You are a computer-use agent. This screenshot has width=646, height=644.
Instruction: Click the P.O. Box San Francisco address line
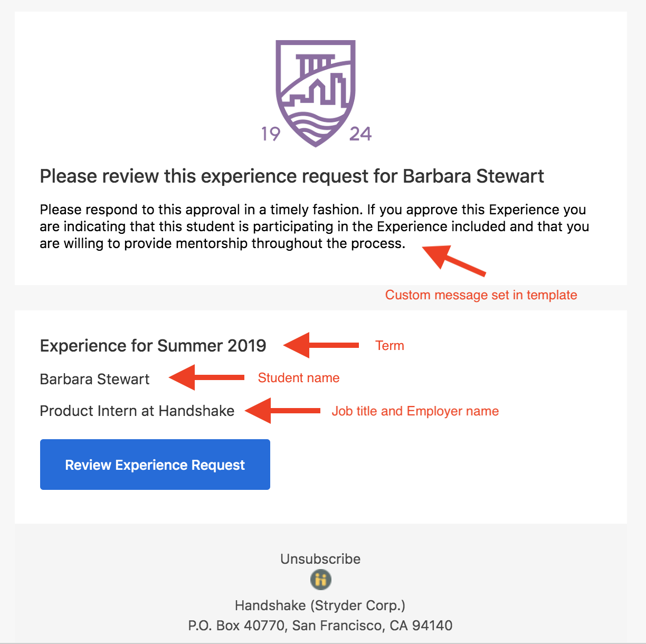point(320,626)
